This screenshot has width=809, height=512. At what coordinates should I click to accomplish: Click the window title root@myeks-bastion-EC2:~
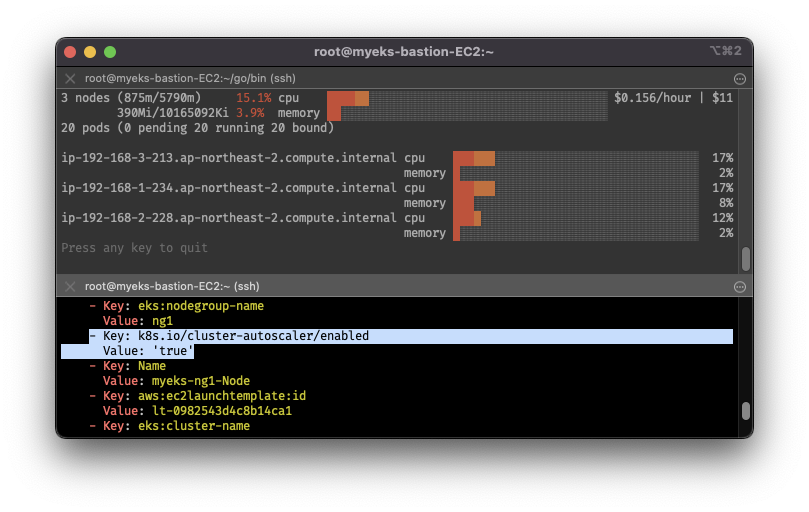404,52
